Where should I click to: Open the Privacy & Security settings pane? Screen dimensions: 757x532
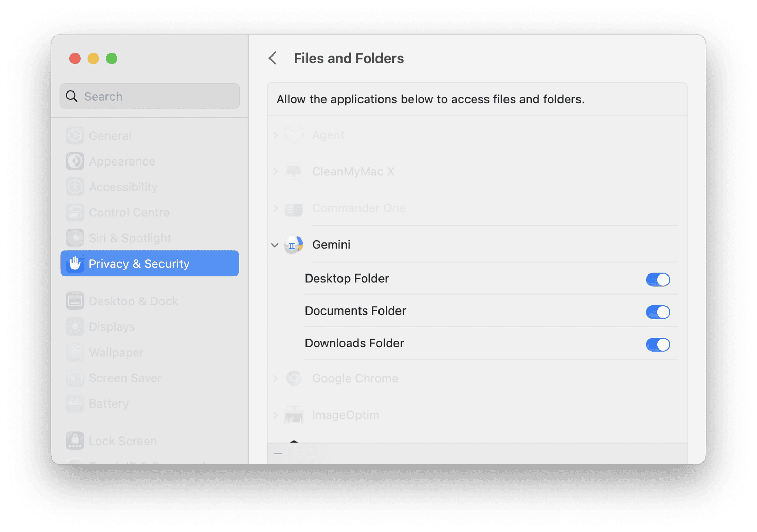(150, 263)
